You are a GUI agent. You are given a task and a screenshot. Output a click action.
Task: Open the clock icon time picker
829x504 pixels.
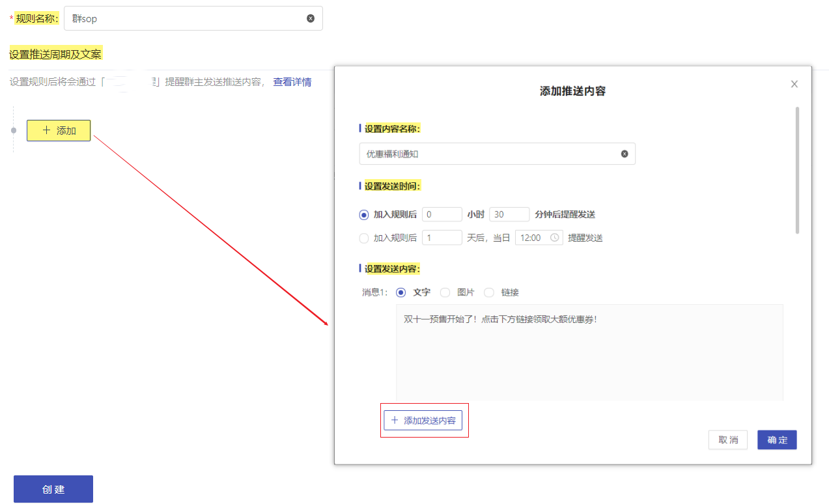coord(555,238)
